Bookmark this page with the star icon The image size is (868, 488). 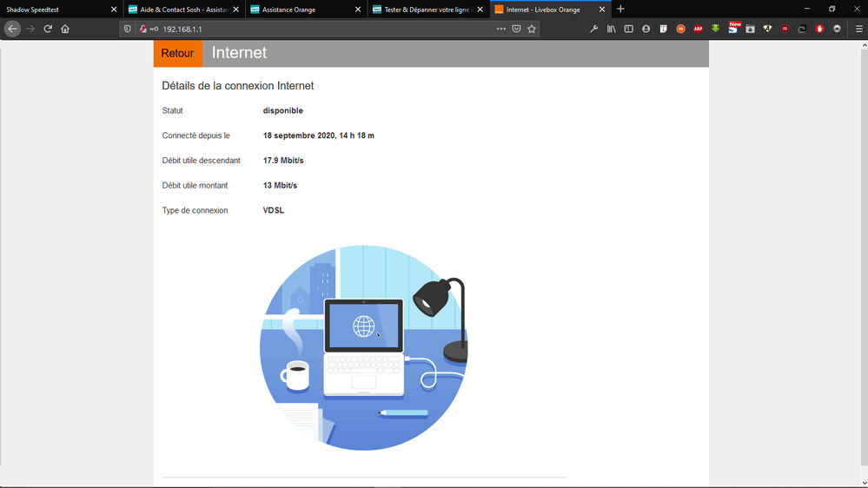pos(532,29)
